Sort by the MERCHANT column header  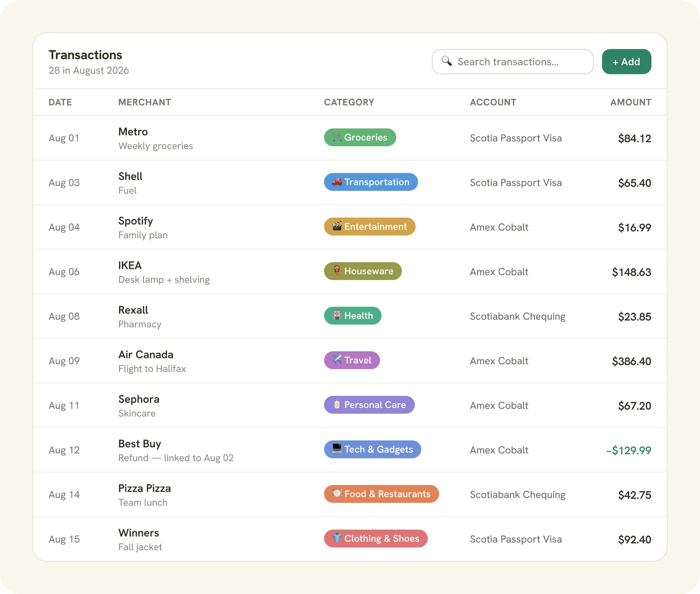[x=145, y=102]
